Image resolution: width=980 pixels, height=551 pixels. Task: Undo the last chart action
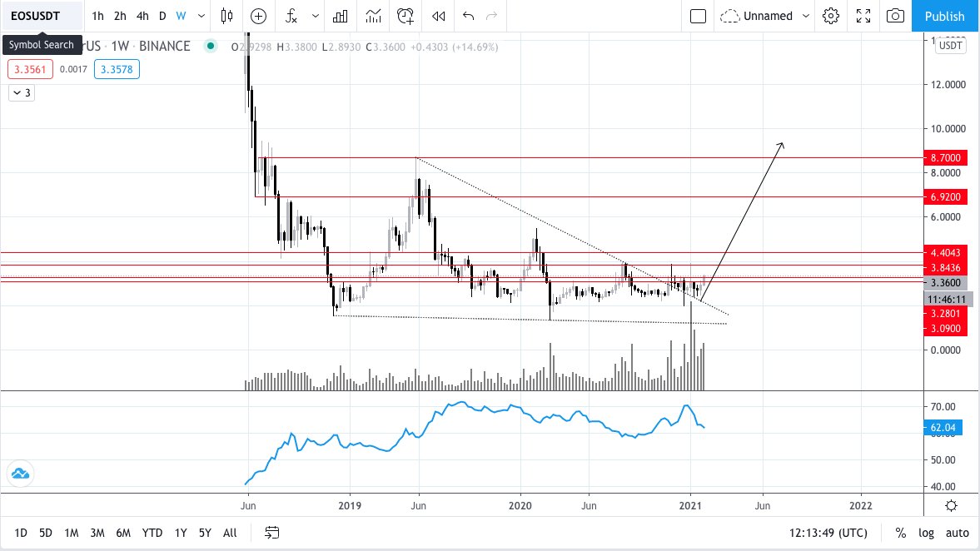[x=468, y=17]
